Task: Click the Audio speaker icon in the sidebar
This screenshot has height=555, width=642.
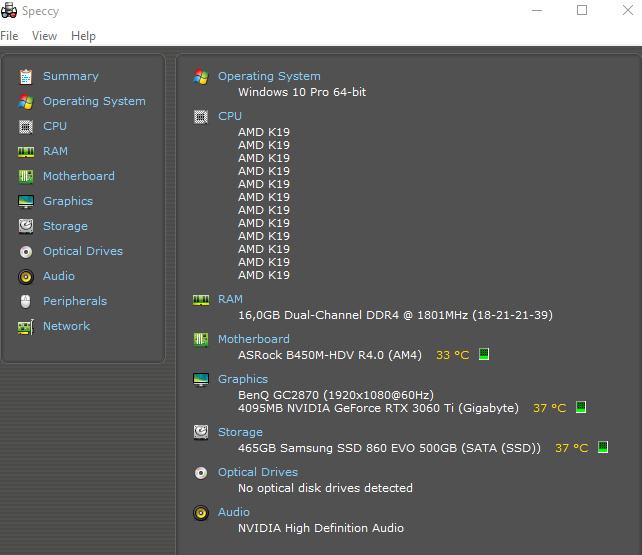Action: (x=25, y=276)
